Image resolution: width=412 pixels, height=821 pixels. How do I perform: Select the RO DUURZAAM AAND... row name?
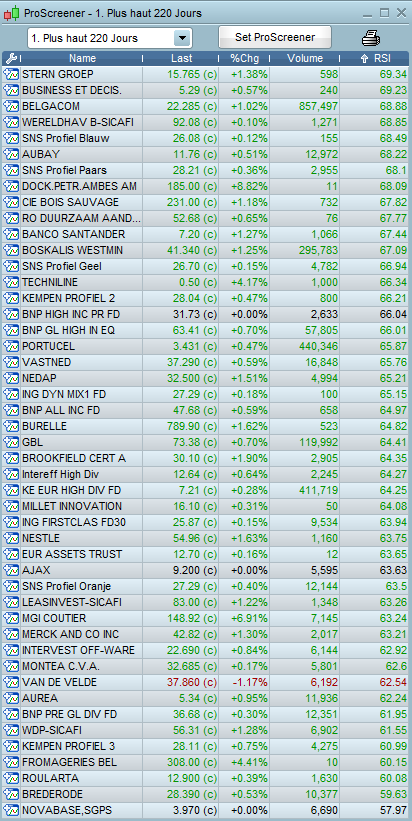point(82,218)
